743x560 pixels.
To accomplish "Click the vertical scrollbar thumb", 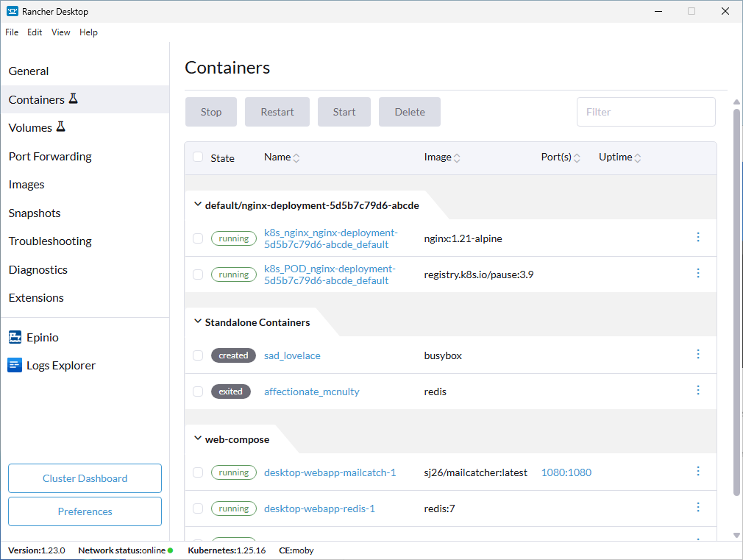I will (x=736, y=302).
